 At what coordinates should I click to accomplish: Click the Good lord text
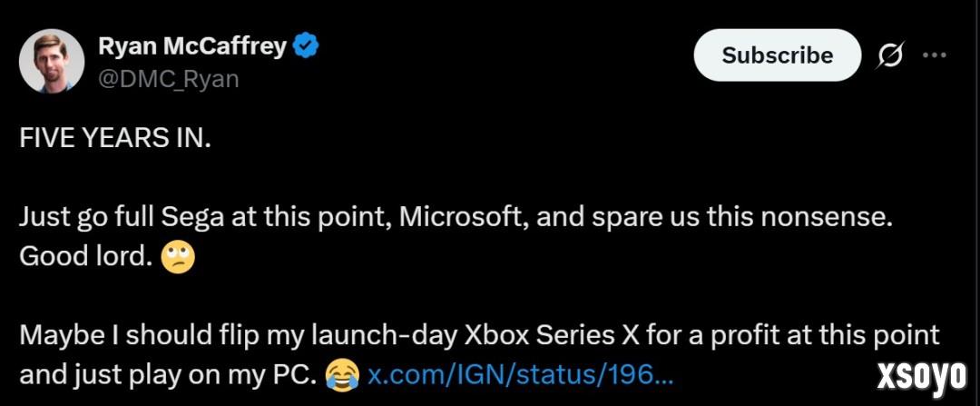(x=85, y=257)
